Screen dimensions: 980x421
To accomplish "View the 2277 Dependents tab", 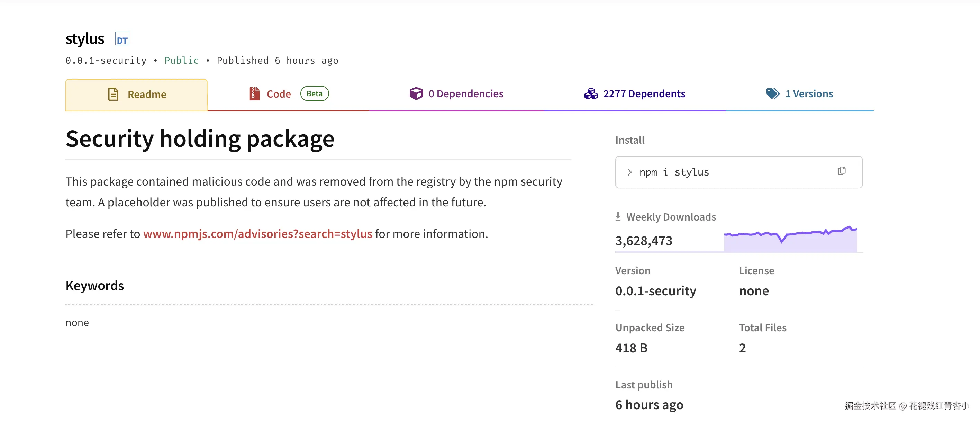I will pos(644,93).
